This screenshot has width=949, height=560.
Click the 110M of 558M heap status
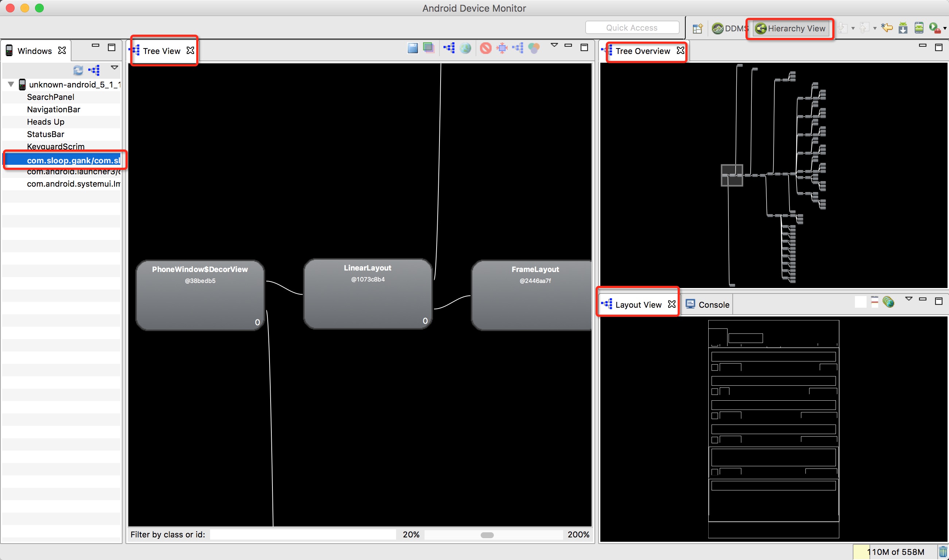(x=896, y=552)
